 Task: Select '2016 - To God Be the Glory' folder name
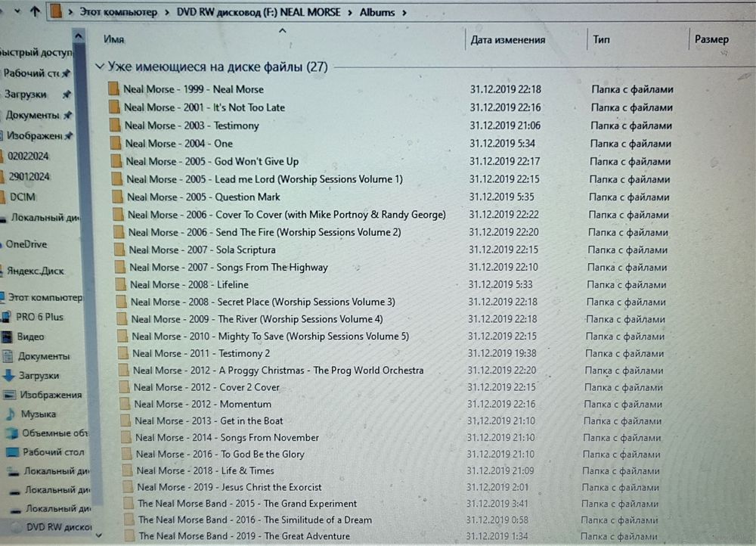[220, 454]
